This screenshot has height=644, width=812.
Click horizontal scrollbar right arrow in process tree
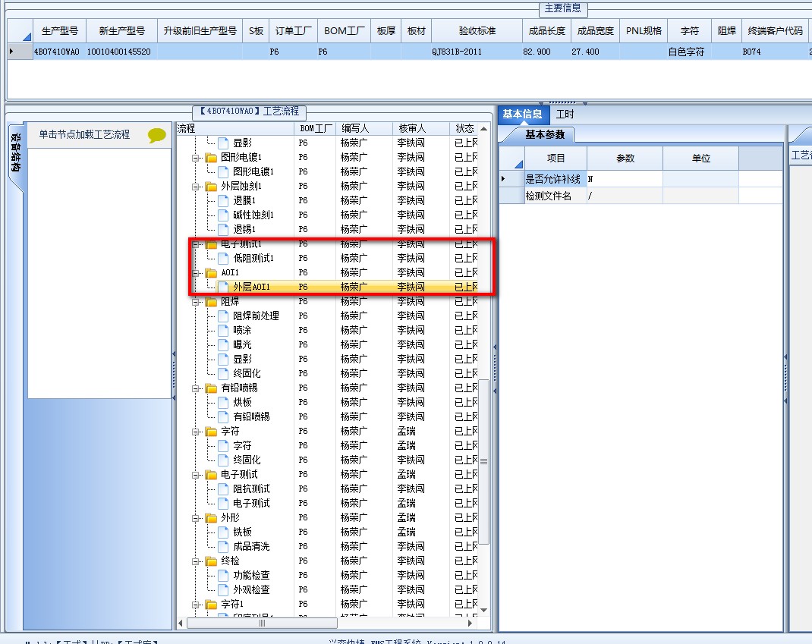point(471,624)
